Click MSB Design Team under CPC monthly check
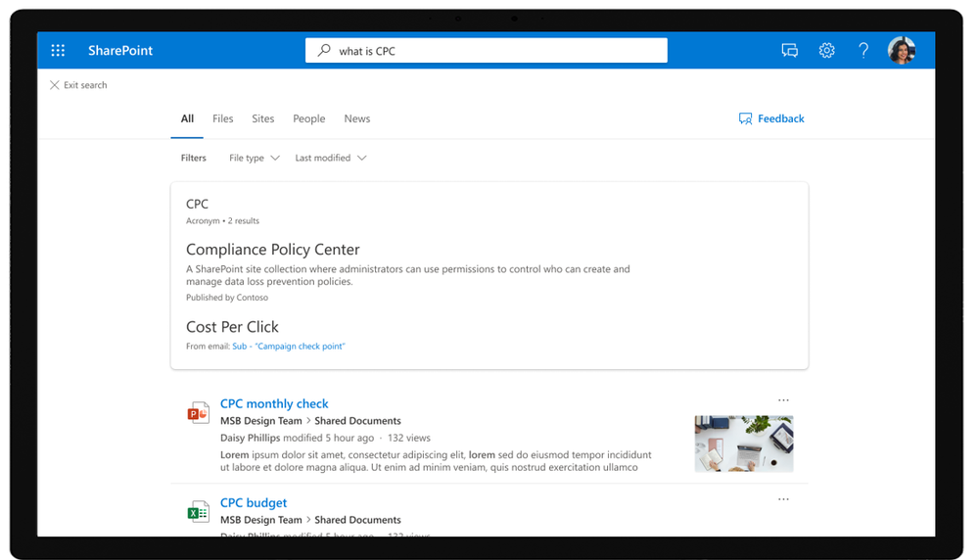978x560 pixels. pyautogui.click(x=260, y=421)
